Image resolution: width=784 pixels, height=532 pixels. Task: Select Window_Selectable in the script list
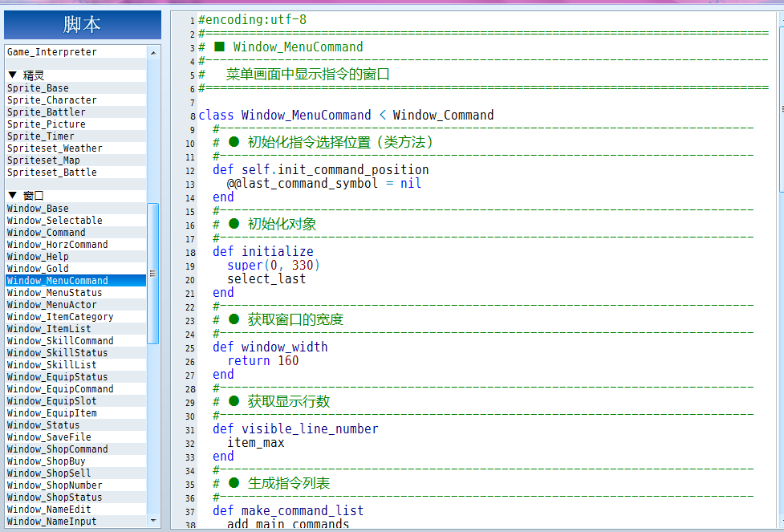76,221
